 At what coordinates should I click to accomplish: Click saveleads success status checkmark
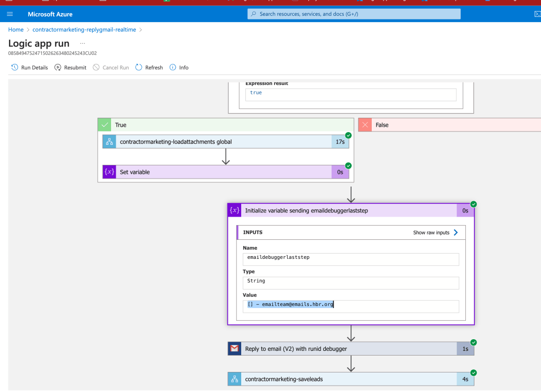point(474,372)
